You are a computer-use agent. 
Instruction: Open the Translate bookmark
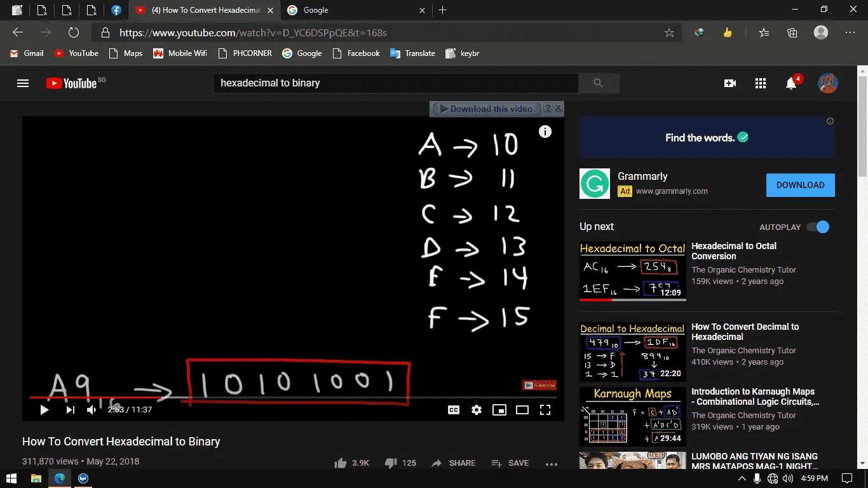(413, 53)
